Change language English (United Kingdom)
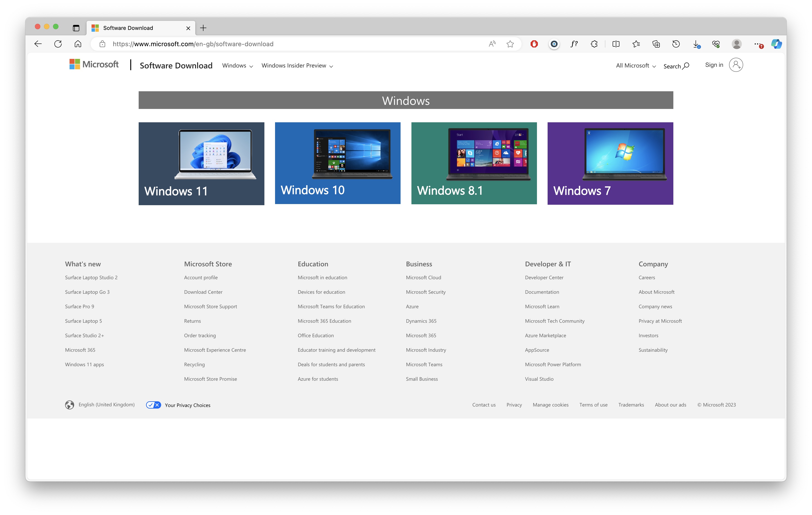 pos(106,404)
